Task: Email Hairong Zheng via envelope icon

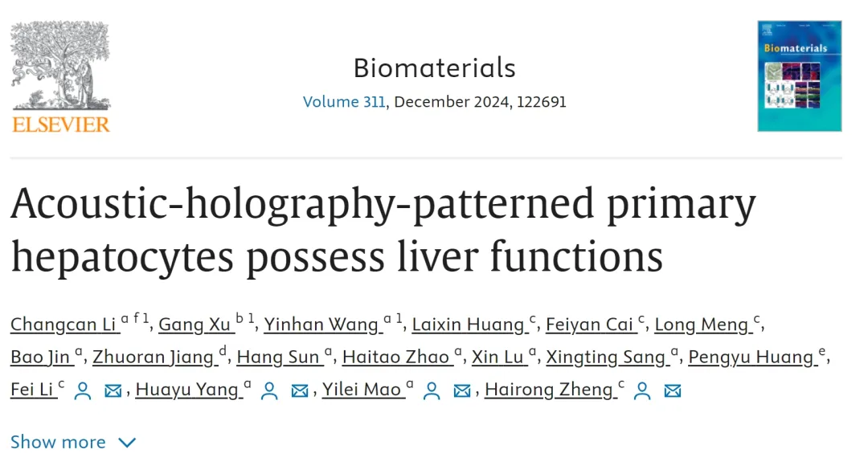Action: 673,390
